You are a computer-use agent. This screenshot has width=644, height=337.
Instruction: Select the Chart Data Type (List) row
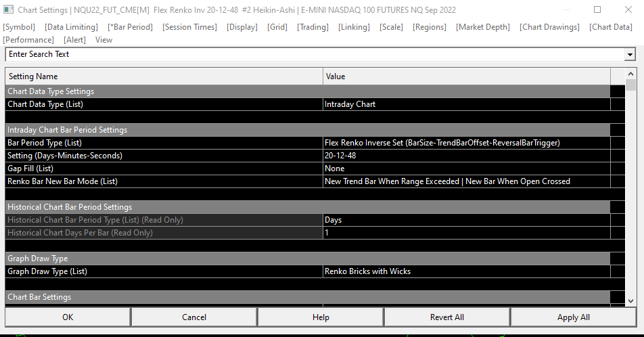pos(164,104)
